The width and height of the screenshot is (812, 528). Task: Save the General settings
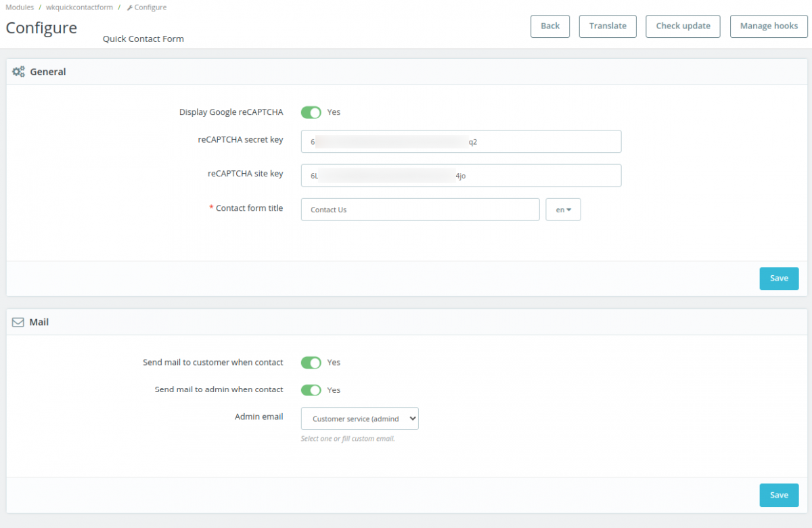coord(779,279)
